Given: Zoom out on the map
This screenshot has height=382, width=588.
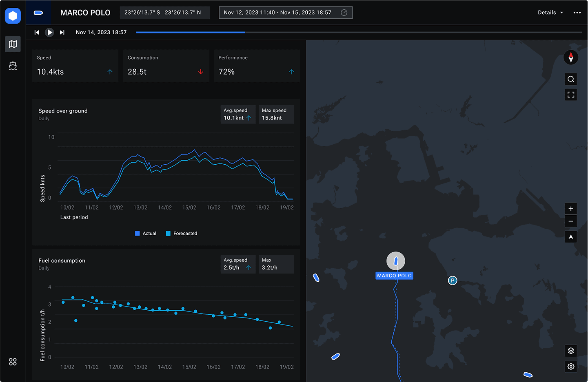Looking at the screenshot, I should click(571, 221).
